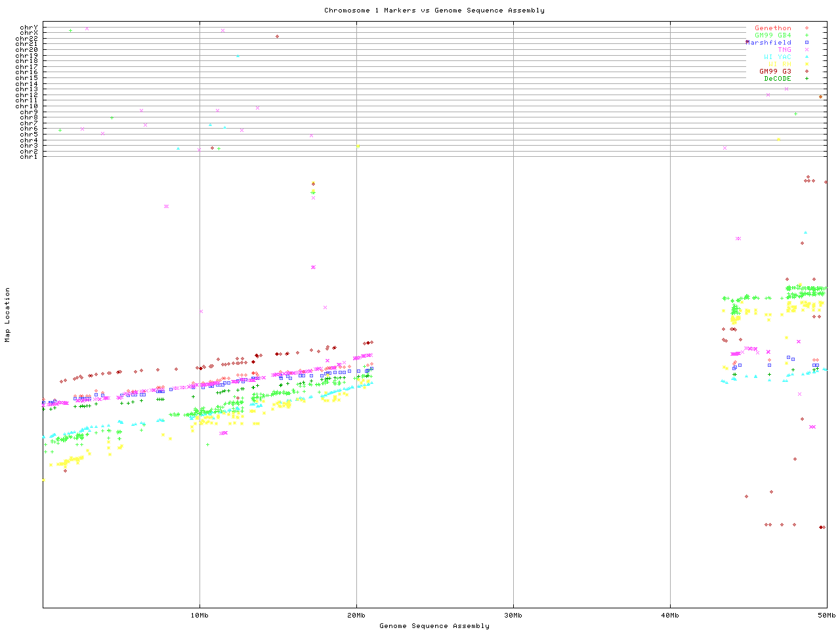The width and height of the screenshot is (840, 630).
Task: Click the Marshfield square legend marker
Action: pyautogui.click(x=807, y=43)
